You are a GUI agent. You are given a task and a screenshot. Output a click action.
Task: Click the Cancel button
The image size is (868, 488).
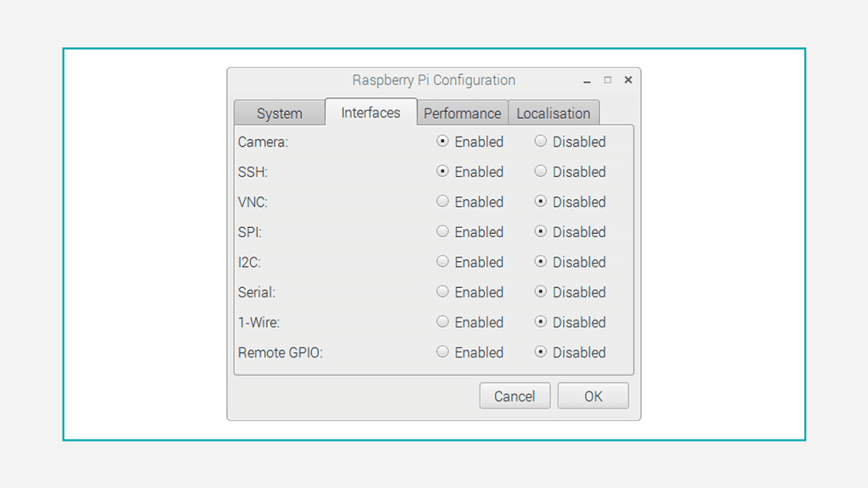pos(515,396)
